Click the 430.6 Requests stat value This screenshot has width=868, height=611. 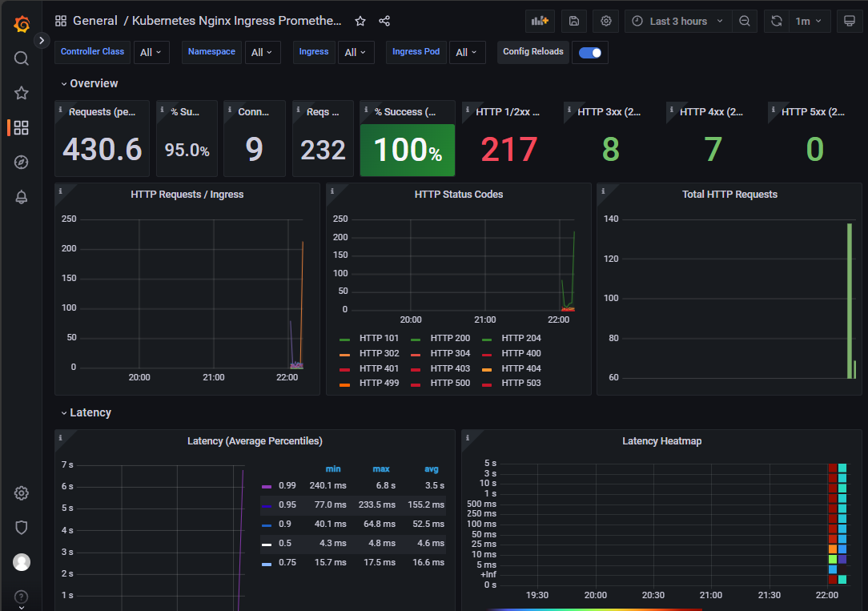tap(102, 150)
